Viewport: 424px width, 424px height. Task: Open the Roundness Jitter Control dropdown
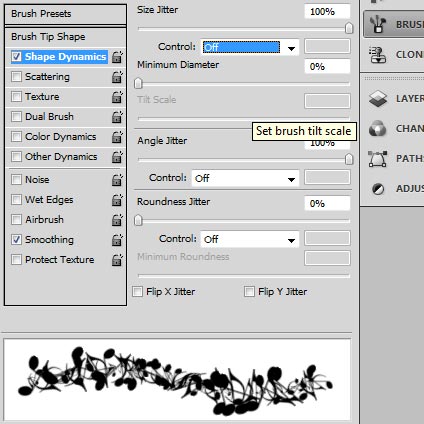(250, 239)
